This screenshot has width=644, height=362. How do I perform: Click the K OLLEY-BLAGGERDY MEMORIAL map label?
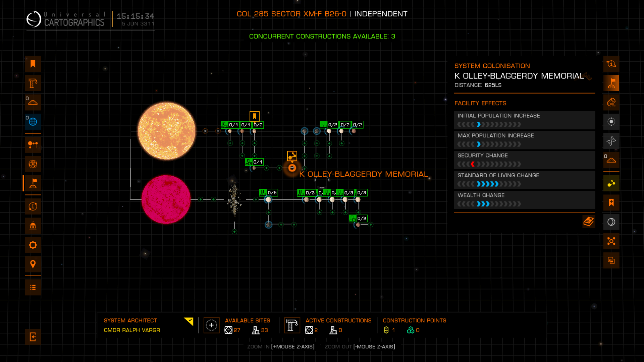click(x=364, y=174)
